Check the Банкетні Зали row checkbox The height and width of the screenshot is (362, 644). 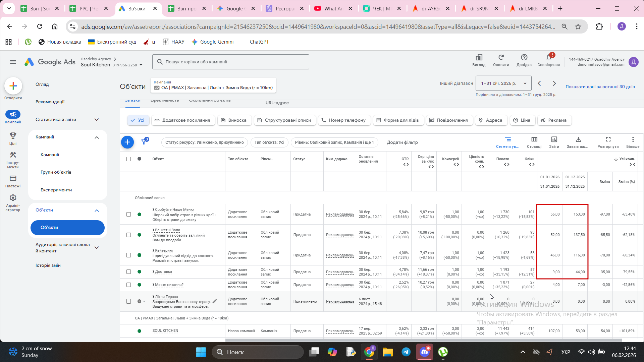pos(128,235)
